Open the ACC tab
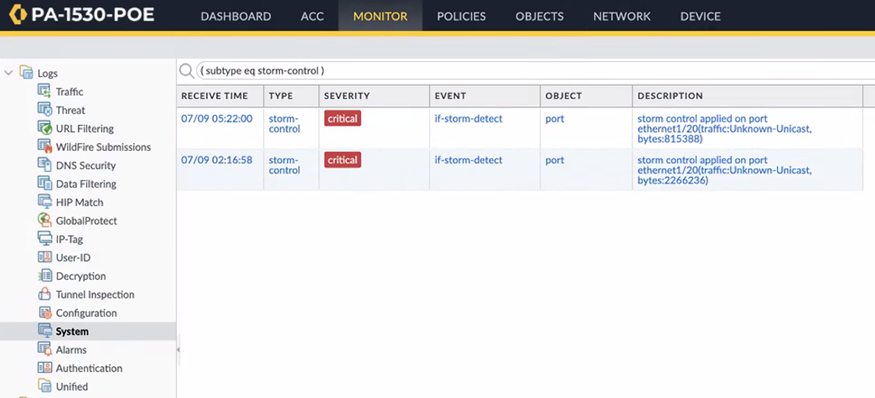 click(x=312, y=16)
